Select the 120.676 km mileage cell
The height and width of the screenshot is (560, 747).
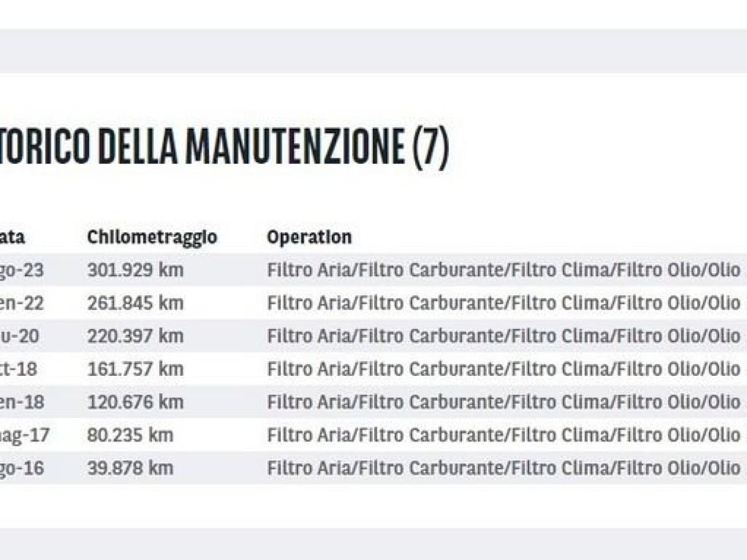[135, 402]
